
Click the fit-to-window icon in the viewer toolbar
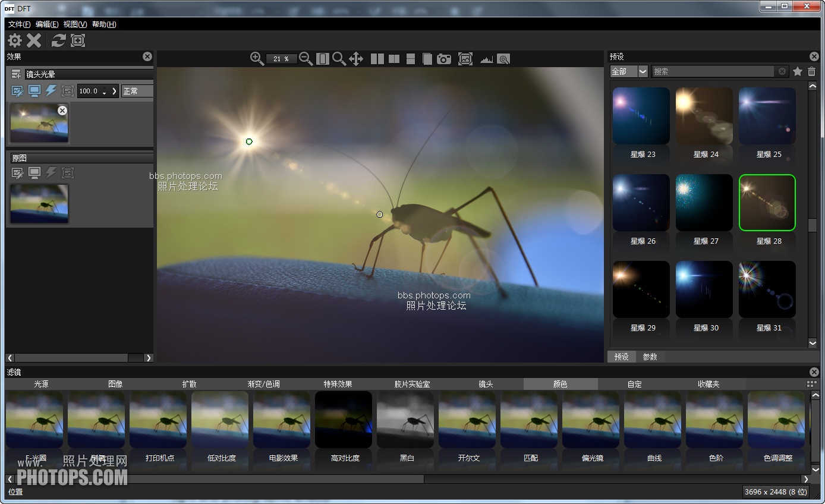click(323, 59)
